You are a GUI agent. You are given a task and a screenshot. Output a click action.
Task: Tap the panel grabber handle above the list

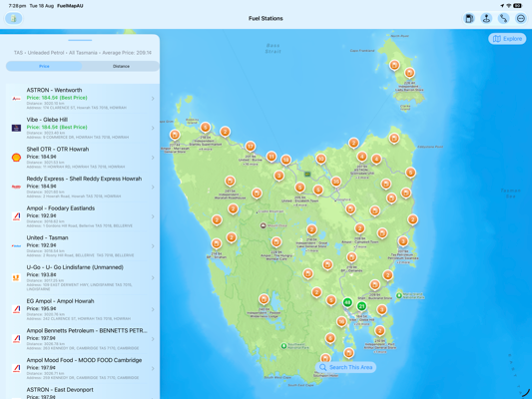[80, 40]
